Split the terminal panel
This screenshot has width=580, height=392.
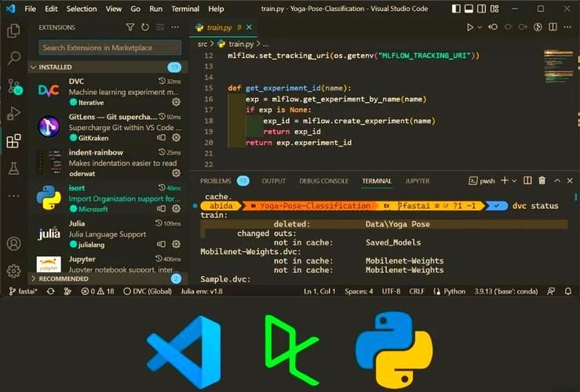pyautogui.click(x=527, y=181)
